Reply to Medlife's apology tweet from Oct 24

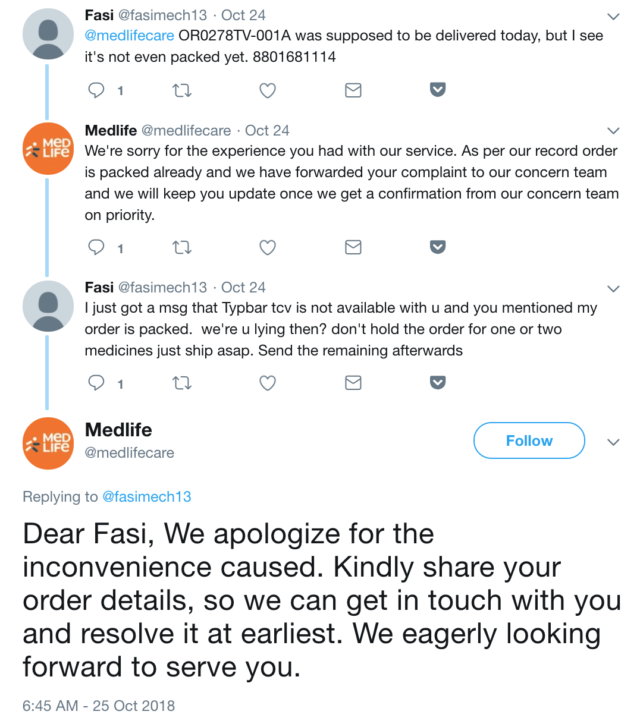pos(97,246)
